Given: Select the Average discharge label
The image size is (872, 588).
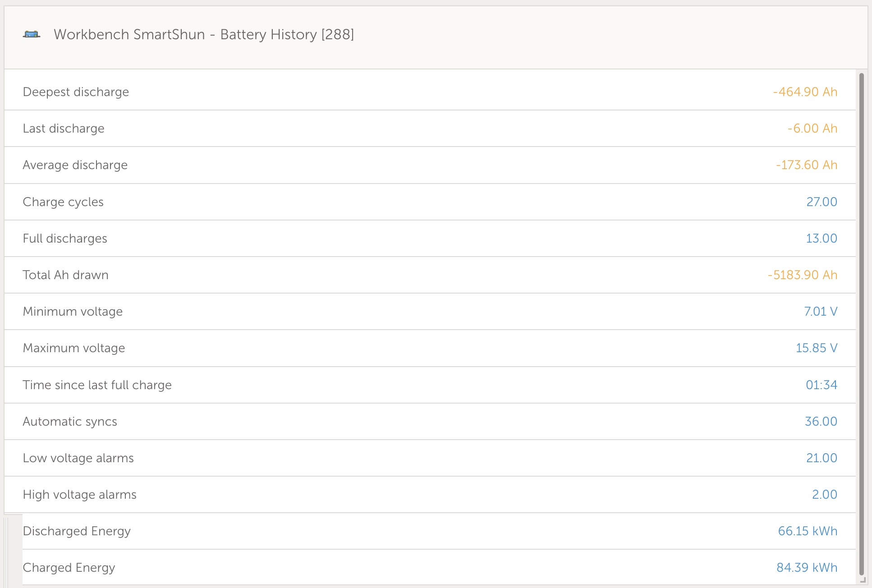Looking at the screenshot, I should pos(75,165).
